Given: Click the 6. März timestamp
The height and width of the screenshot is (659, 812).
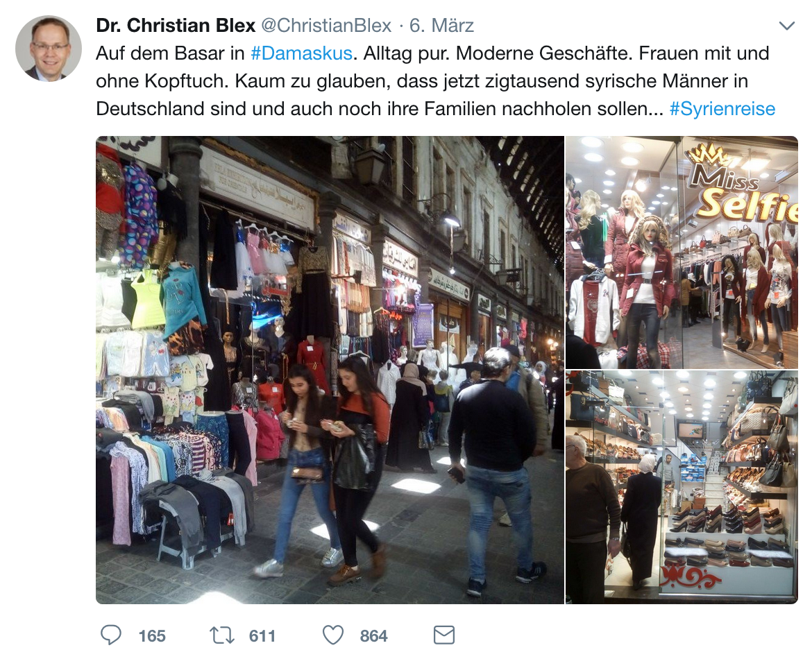Looking at the screenshot, I should [441, 26].
